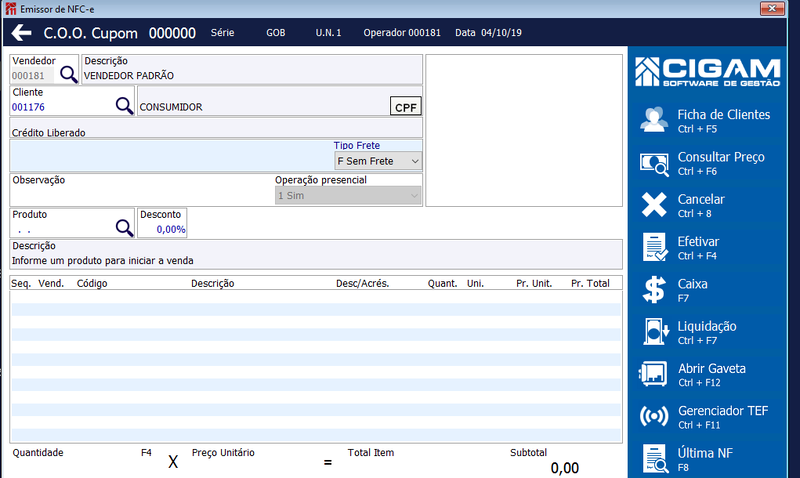Click the Uni. column header
Screen dimensions: 800x478
[x=475, y=283]
